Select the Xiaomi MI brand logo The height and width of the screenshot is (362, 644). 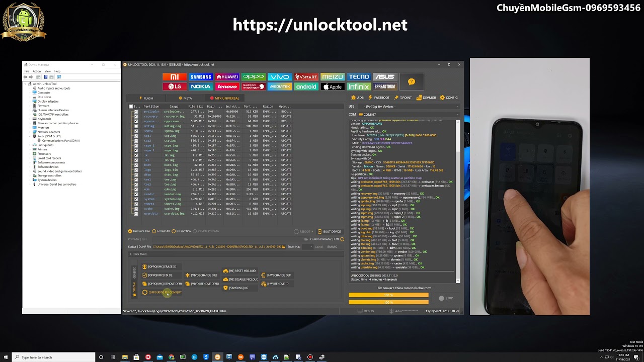pyautogui.click(x=174, y=77)
